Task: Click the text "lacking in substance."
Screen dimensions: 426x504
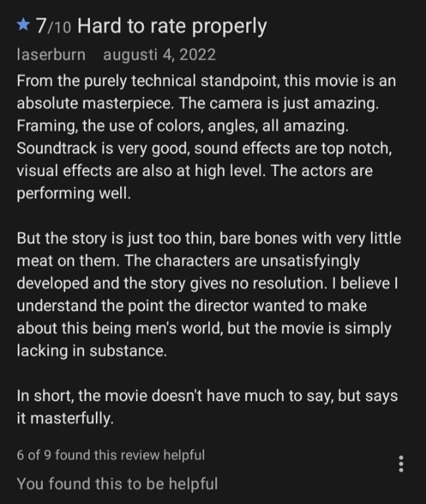Action: point(92,351)
